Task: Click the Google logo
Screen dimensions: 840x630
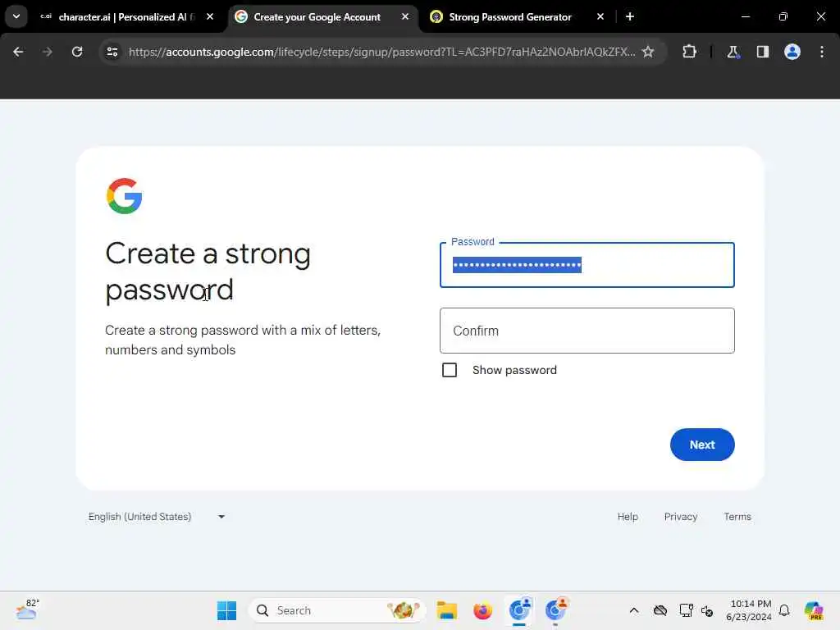Action: pos(125,196)
